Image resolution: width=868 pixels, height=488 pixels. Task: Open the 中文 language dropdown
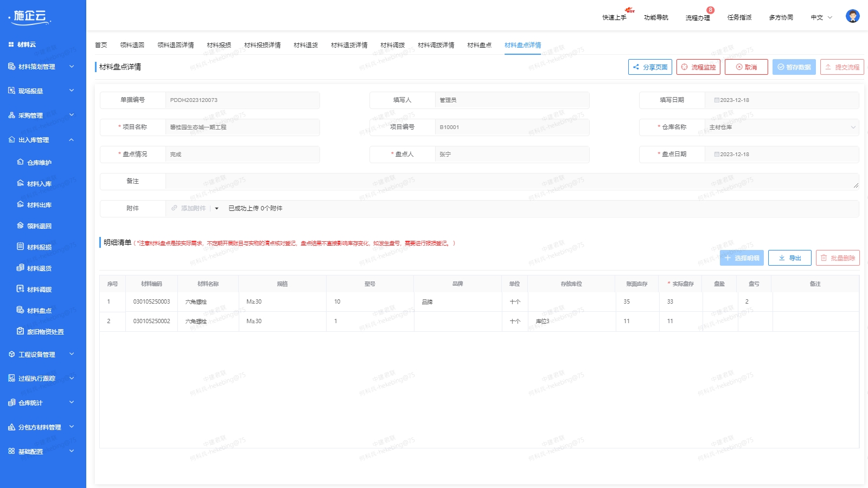(x=821, y=18)
